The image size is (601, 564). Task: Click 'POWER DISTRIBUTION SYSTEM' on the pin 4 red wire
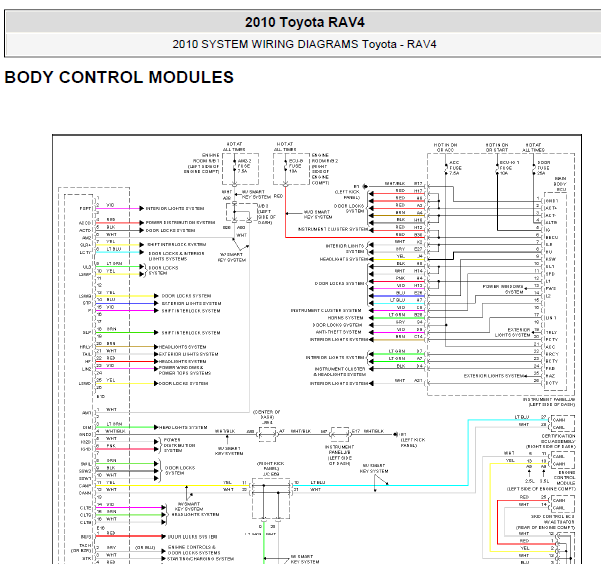180,222
